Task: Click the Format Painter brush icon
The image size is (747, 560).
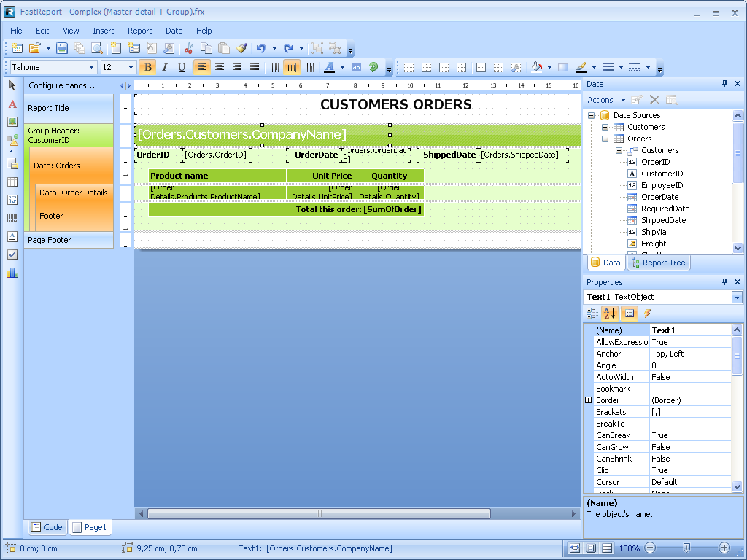Action: 241,48
